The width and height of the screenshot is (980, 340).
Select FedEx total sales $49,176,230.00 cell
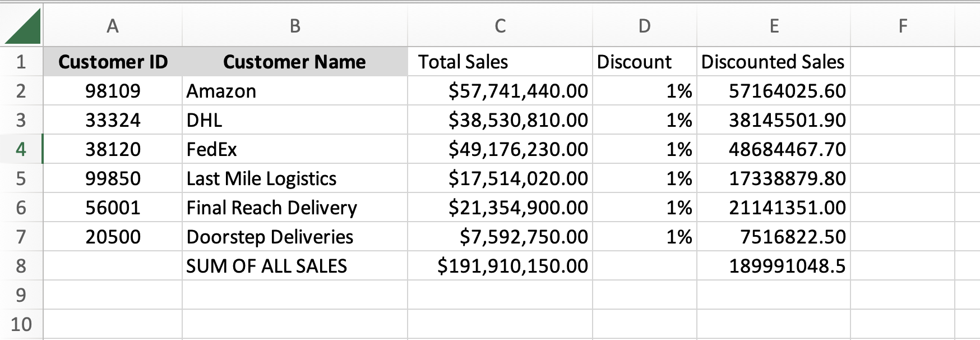pyautogui.click(x=500, y=149)
